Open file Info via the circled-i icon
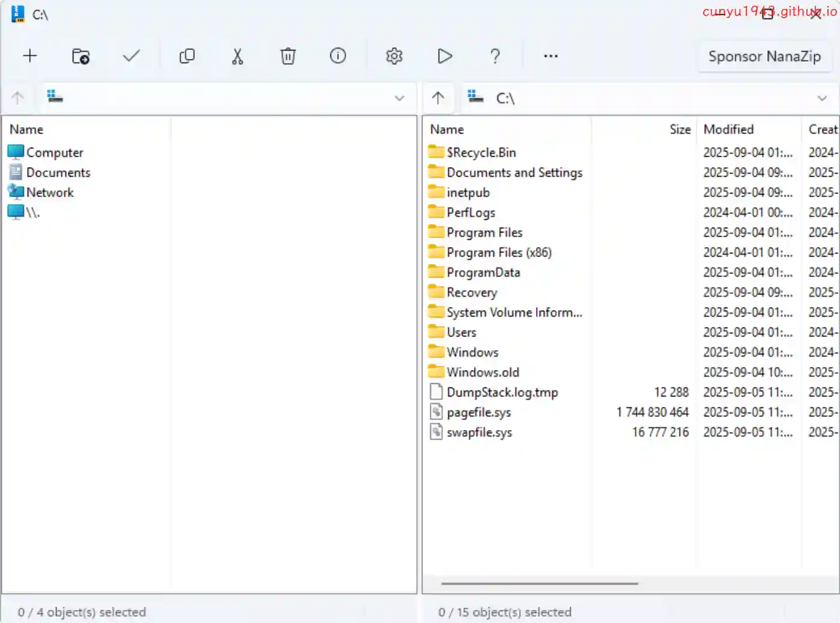This screenshot has width=840, height=623. [x=338, y=56]
